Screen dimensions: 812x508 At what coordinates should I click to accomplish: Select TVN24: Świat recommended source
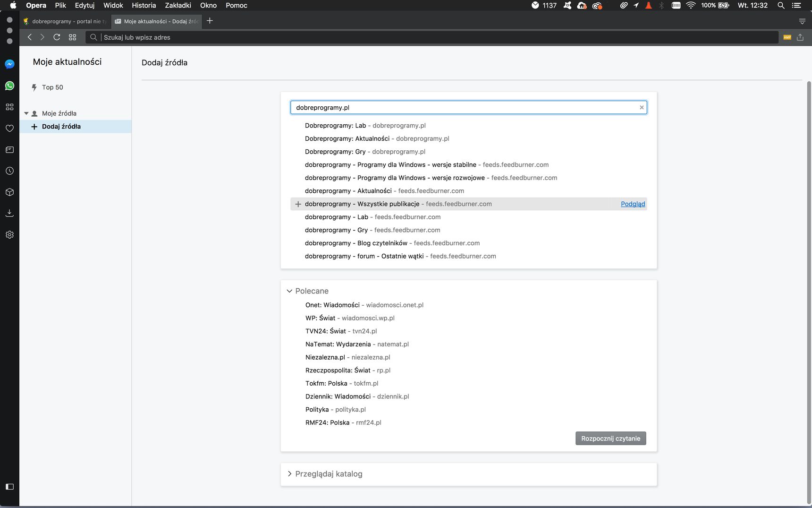[341, 331]
